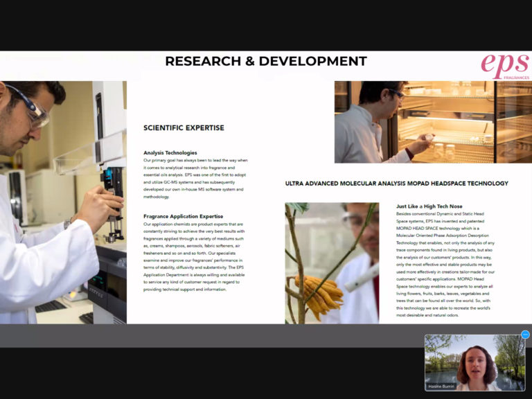Click the blue options button on video thumbnail
The width and height of the screenshot is (532, 399).
tap(525, 335)
